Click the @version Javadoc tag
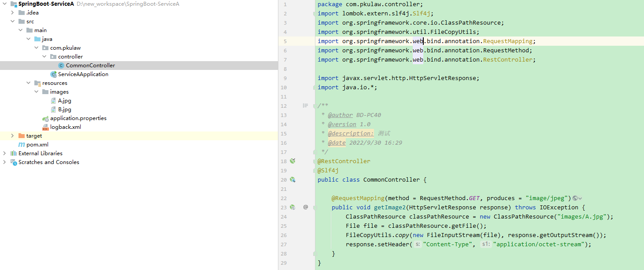The image size is (644, 270). 342,124
